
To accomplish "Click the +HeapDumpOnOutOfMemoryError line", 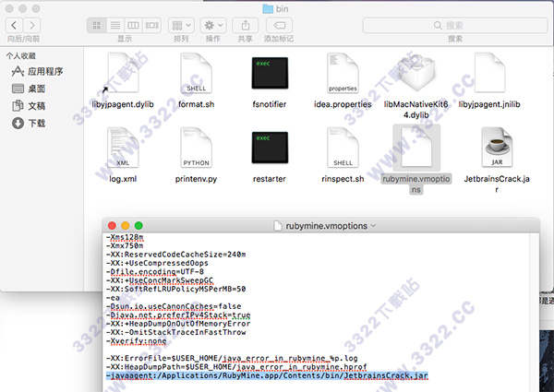I will point(178,324).
